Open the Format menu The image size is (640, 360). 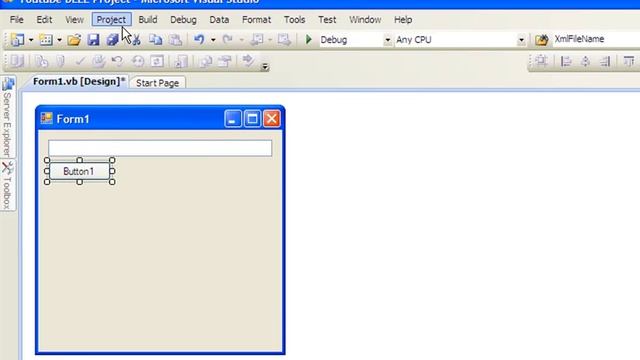click(x=256, y=20)
